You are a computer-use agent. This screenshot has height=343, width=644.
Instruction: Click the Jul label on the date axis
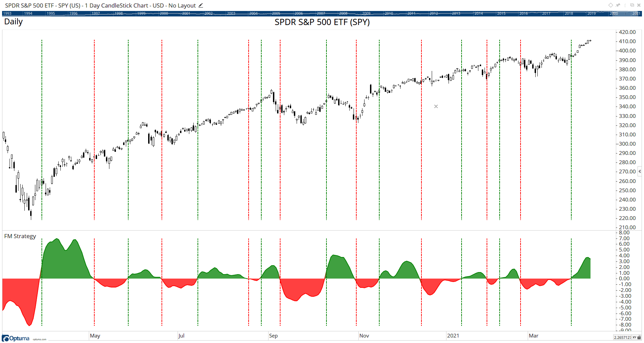181,336
